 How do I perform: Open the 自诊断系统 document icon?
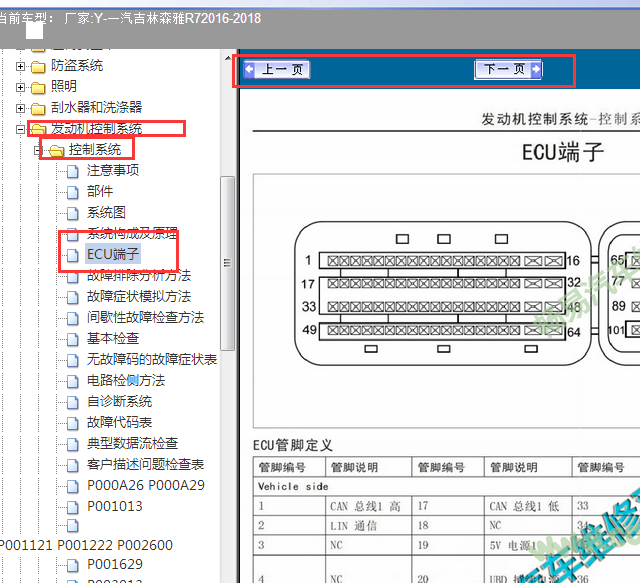[73, 402]
